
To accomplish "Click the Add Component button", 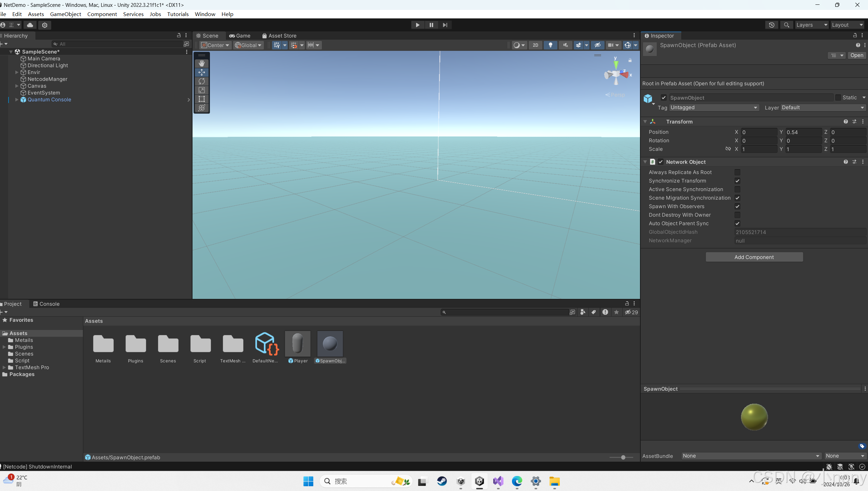I will (x=754, y=257).
